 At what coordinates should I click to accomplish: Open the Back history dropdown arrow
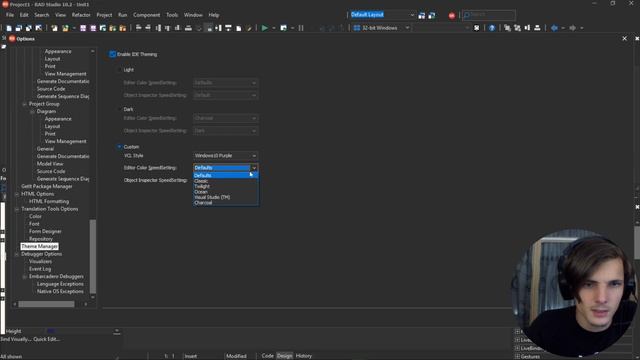[563, 28]
